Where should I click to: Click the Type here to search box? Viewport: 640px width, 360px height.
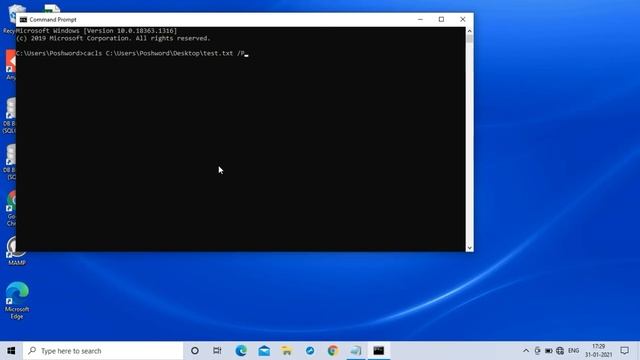(x=103, y=351)
